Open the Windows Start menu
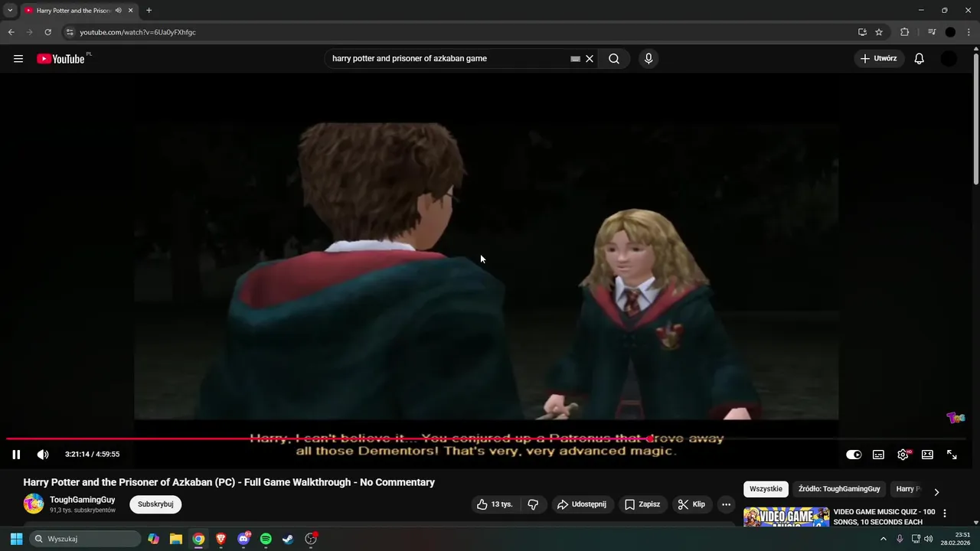This screenshot has width=980, height=551. point(16,539)
